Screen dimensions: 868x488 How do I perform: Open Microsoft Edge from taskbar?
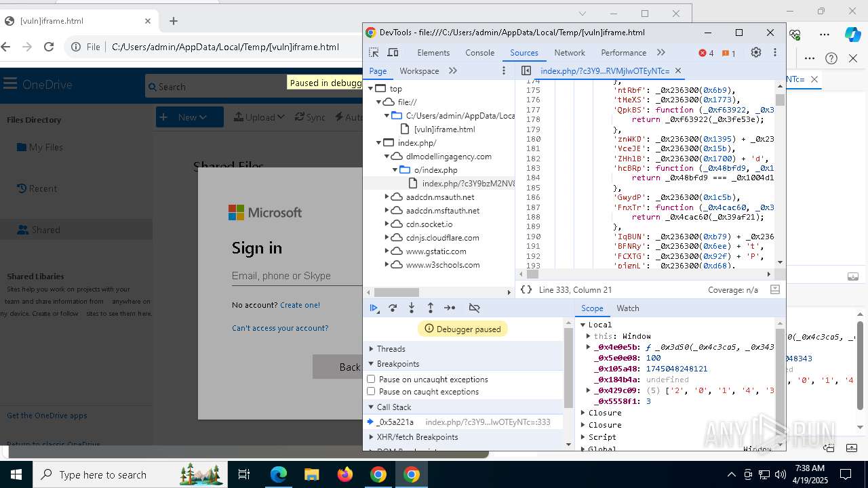[x=279, y=474]
